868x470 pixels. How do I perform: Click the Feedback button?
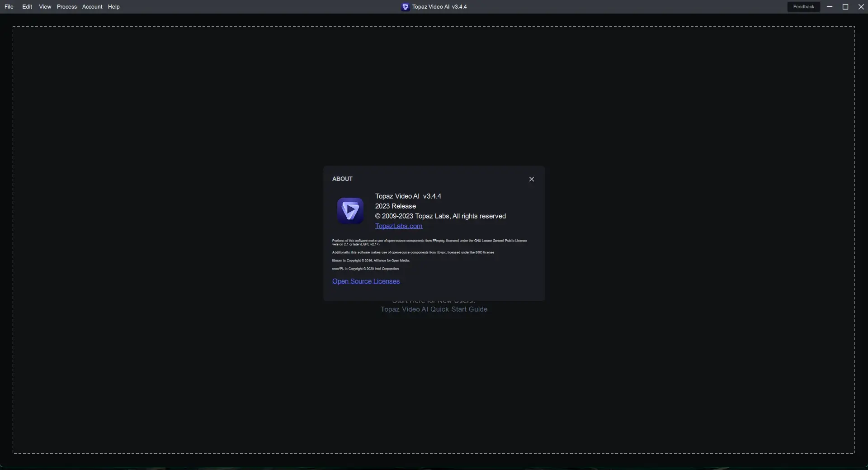(x=803, y=7)
